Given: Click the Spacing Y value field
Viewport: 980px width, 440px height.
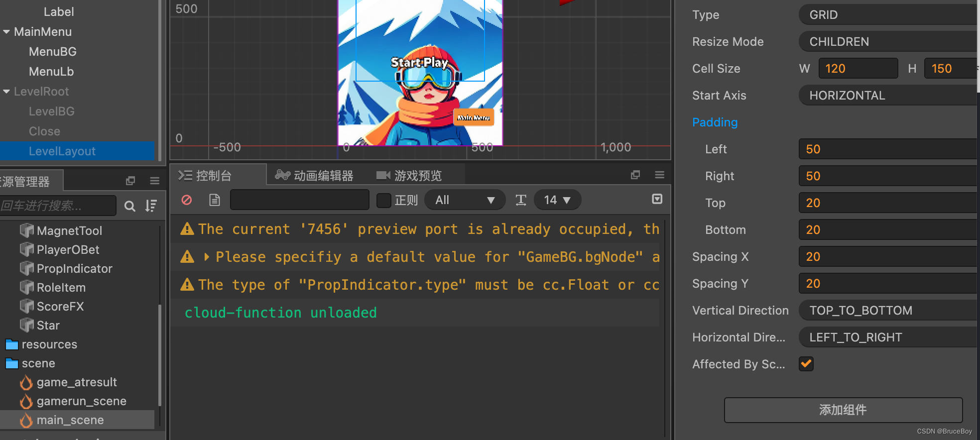Looking at the screenshot, I should coord(889,284).
